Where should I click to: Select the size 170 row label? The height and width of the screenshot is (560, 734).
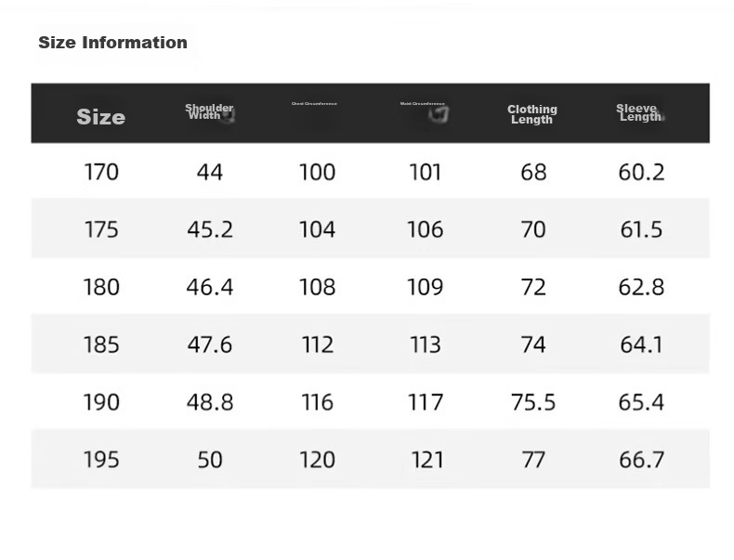101,172
